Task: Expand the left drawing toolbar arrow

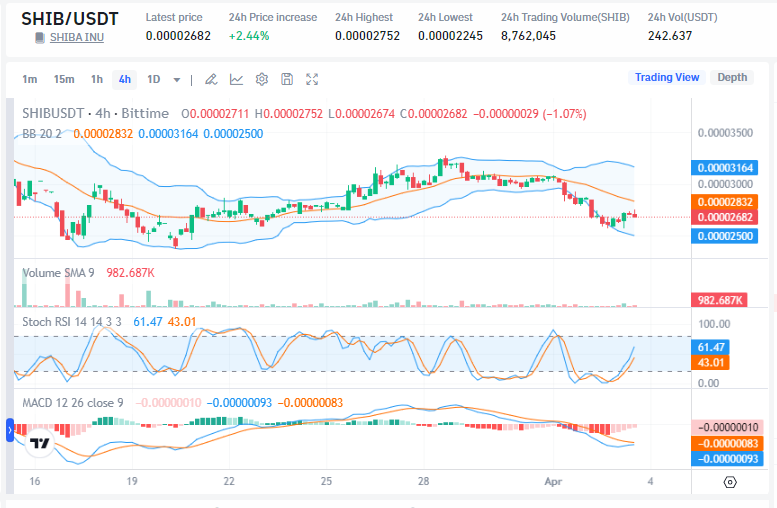Action: click(10, 430)
